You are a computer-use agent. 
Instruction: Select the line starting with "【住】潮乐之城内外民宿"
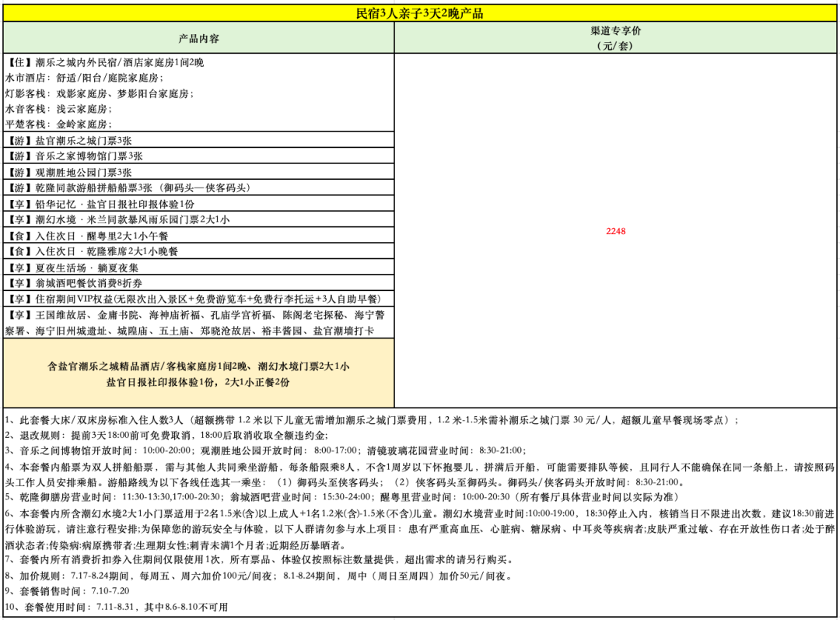coord(104,63)
